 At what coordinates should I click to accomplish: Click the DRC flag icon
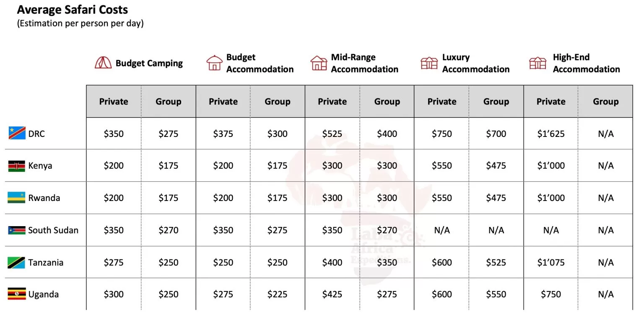pyautogui.click(x=17, y=134)
